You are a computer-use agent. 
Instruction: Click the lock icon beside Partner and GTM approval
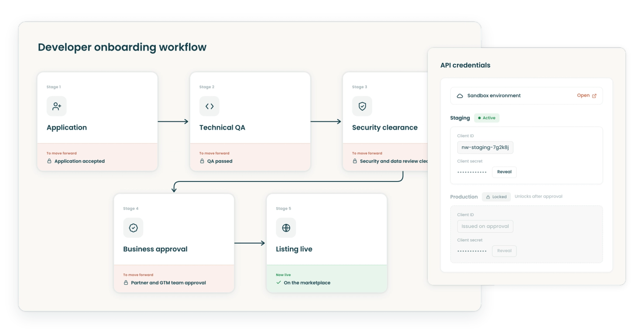point(126,283)
